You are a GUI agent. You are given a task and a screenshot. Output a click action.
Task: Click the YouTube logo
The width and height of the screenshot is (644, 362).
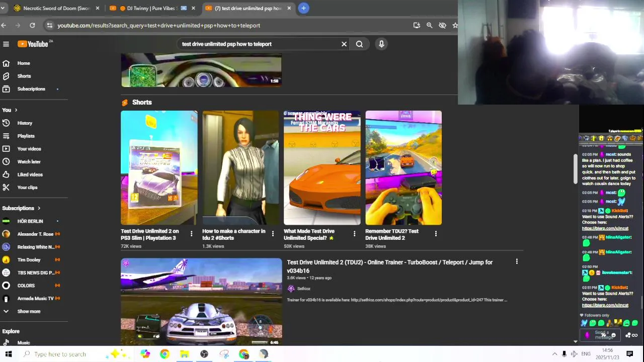coord(33,44)
